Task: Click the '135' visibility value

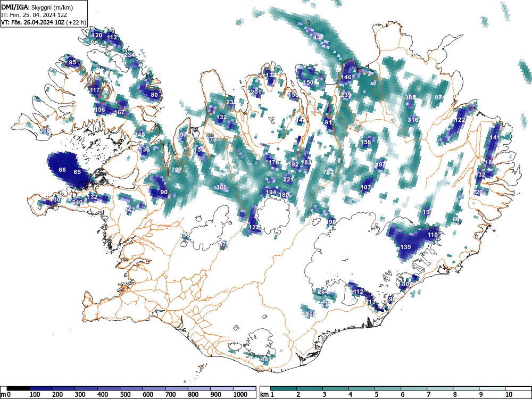Action: coord(406,247)
